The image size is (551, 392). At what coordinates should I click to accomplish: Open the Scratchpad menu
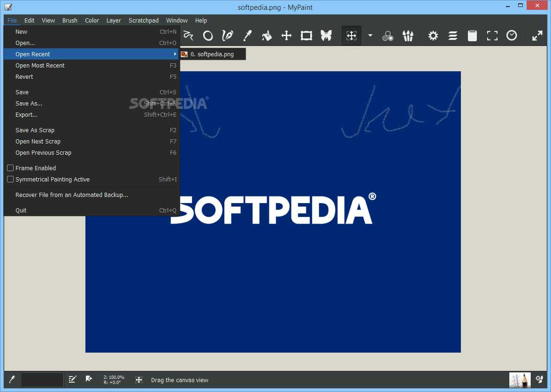click(x=143, y=20)
